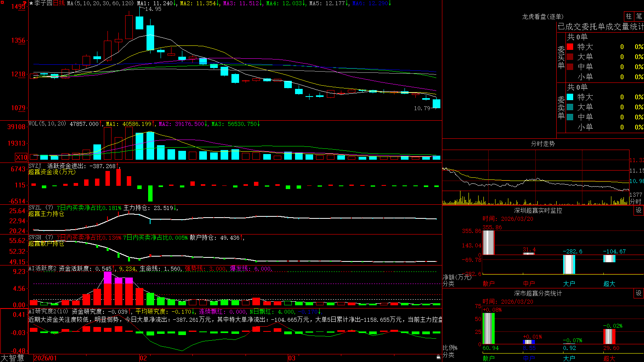644x362 pixels.
Task: Click the dark red 大单 swatch under 委买单
Action: pos(570,57)
